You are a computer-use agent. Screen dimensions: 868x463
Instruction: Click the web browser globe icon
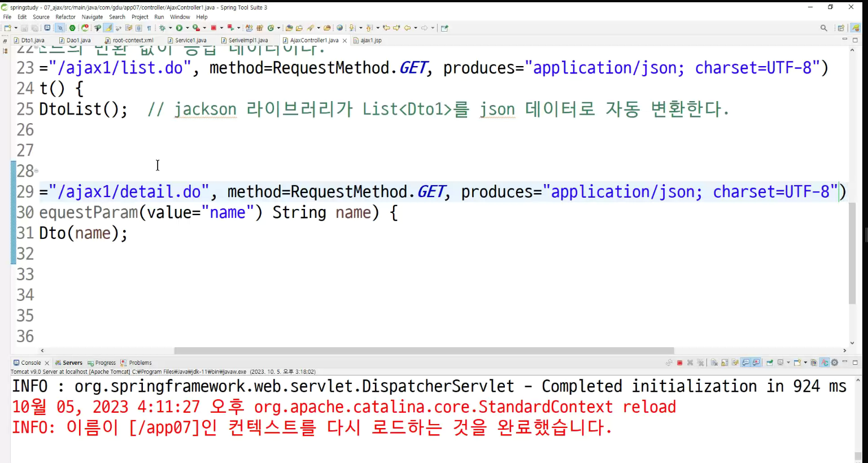[x=340, y=28]
